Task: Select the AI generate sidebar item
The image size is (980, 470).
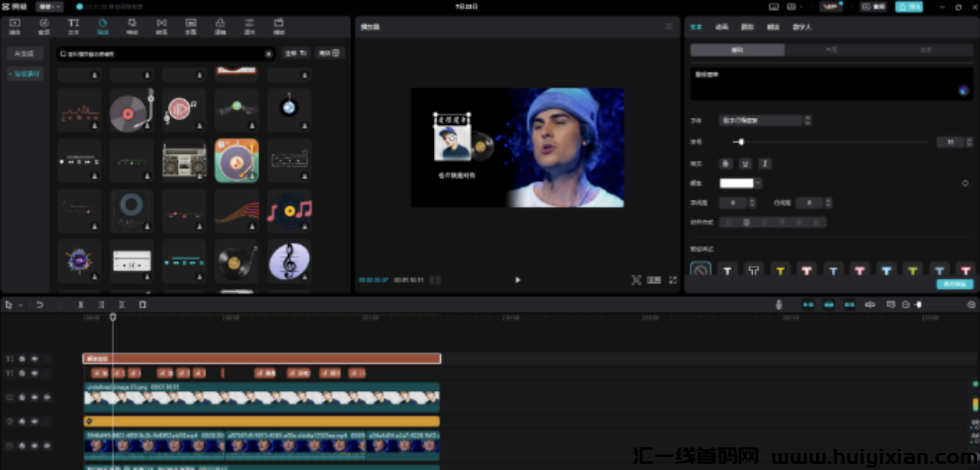Action: click(26, 53)
